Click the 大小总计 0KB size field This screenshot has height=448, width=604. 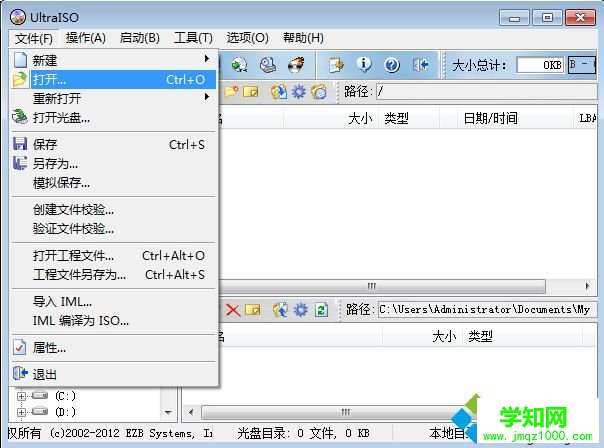click(540, 65)
